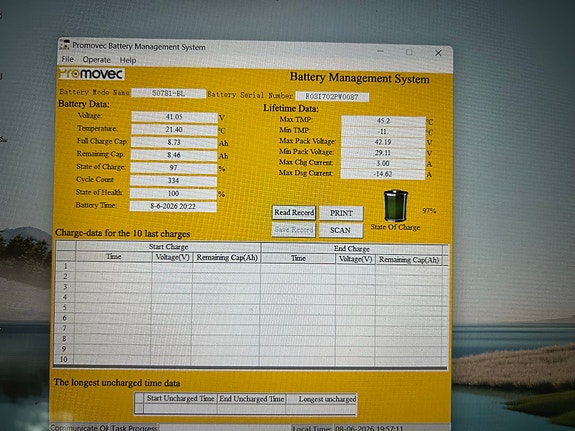The image size is (575, 431).
Task: Click the End Charge Time column header
Action: tap(298, 258)
